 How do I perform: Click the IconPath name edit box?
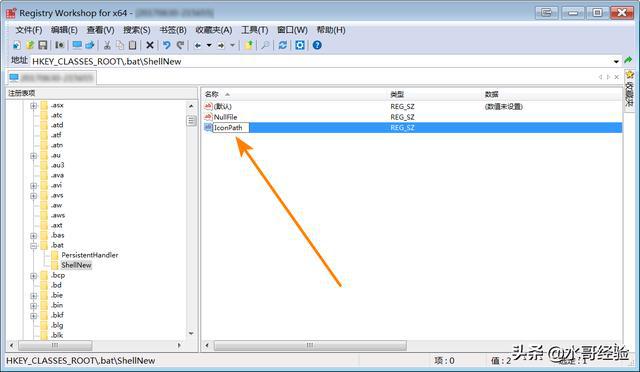230,128
